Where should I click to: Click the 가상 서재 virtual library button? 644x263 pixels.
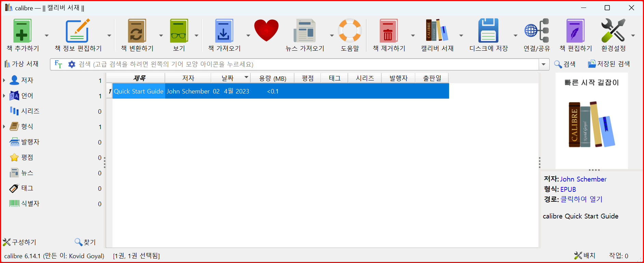tap(21, 64)
